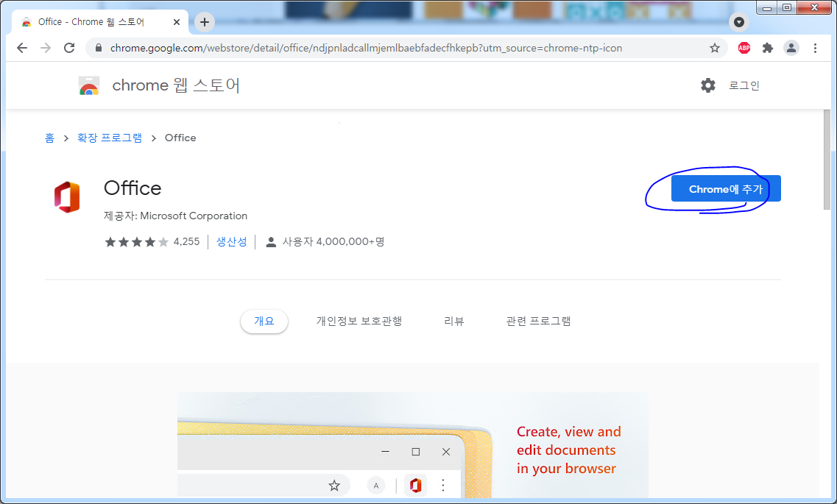Click the Office promo screenshot image

(x=413, y=446)
